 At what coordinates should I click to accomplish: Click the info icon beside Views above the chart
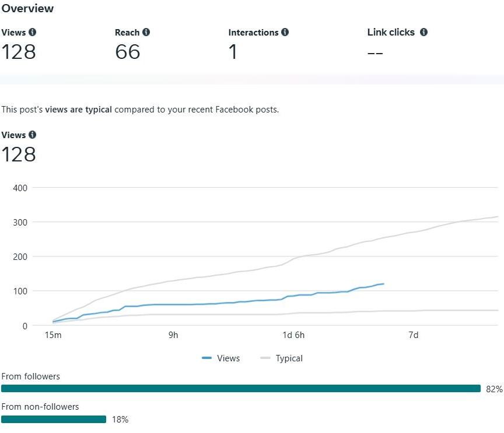(x=32, y=135)
